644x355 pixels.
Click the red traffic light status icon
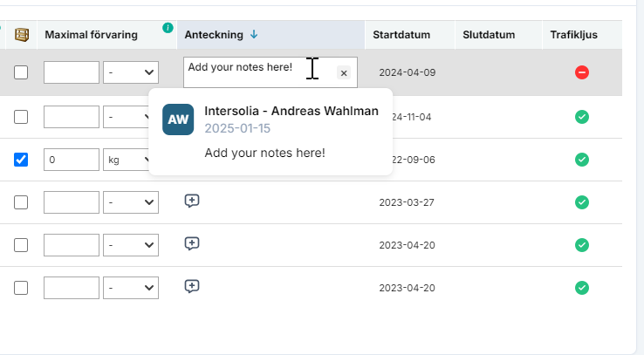[582, 72]
